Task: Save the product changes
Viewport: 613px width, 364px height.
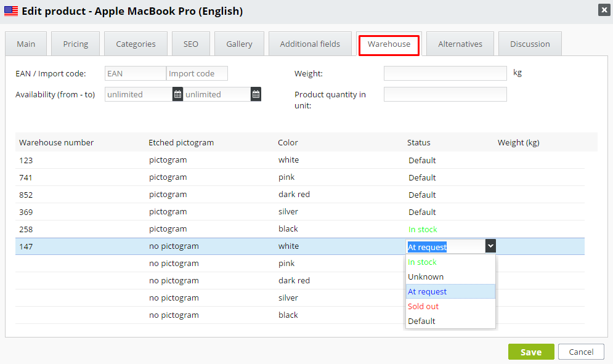Action: tap(531, 352)
